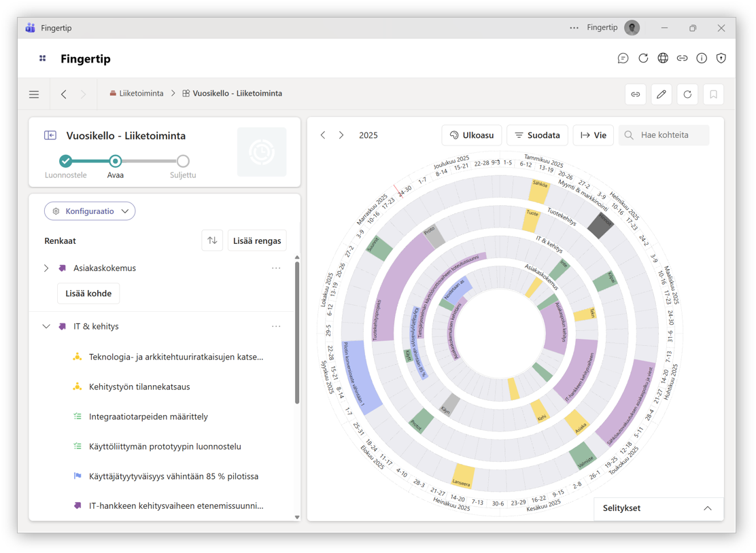Select the Avaa status step

point(116,161)
